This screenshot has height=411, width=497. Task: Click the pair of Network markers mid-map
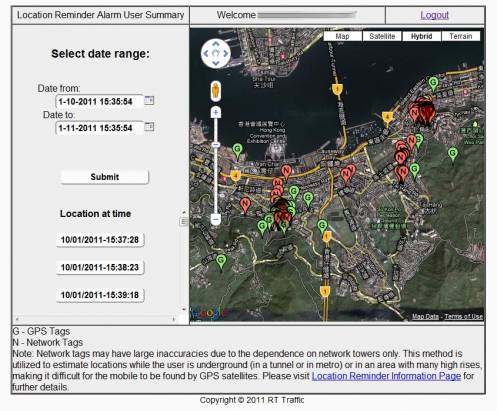click(x=348, y=174)
